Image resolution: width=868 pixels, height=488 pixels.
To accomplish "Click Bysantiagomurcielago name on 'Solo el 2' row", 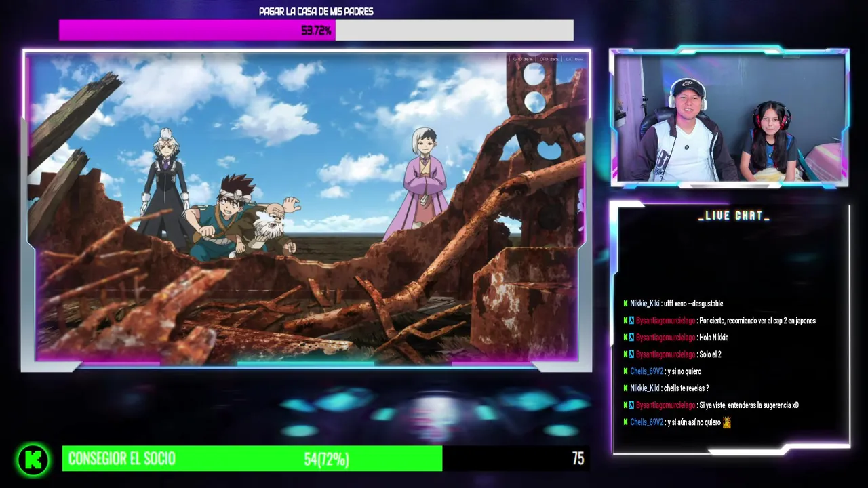I will (666, 354).
